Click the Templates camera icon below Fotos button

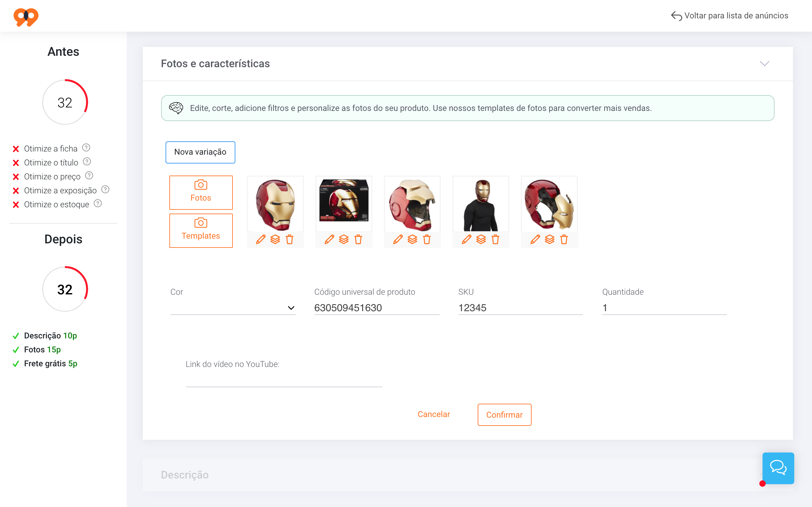(201, 222)
